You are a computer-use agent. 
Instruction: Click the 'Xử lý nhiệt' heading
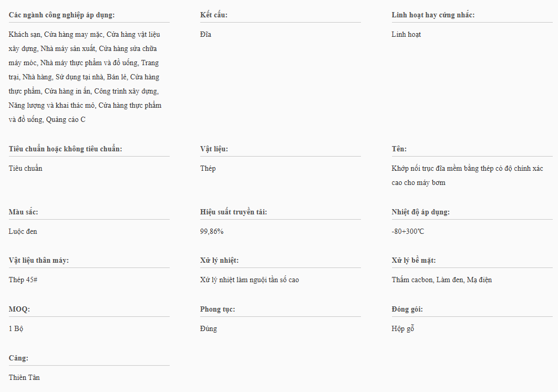(x=219, y=260)
